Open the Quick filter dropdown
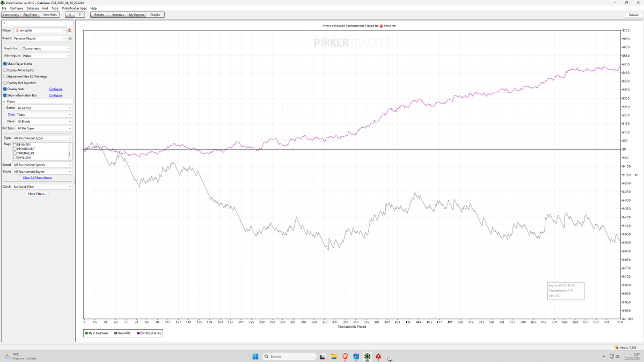Screen dimensions: 644x362 coord(42,187)
